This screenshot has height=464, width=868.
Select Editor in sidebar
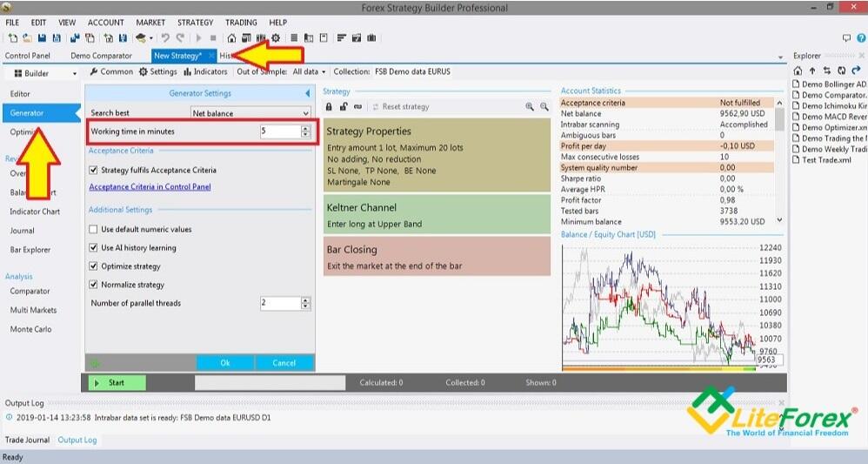tap(20, 94)
